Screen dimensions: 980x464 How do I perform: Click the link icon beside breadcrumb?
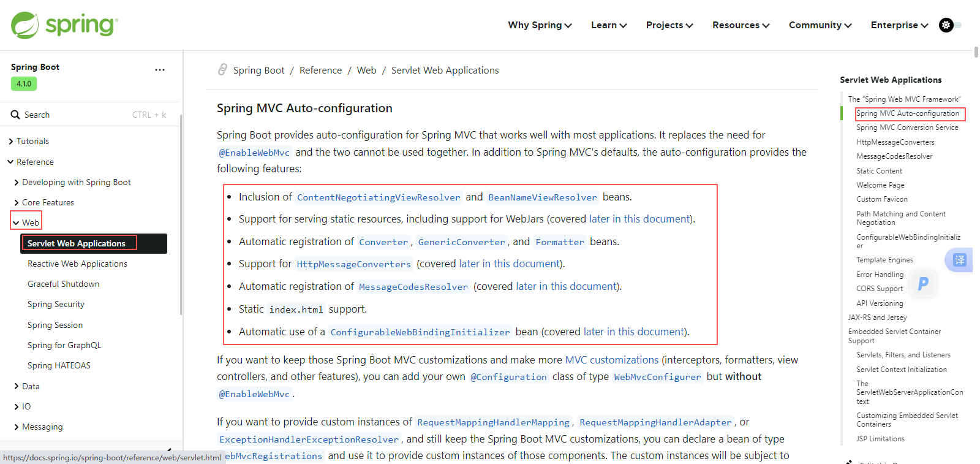tap(222, 70)
